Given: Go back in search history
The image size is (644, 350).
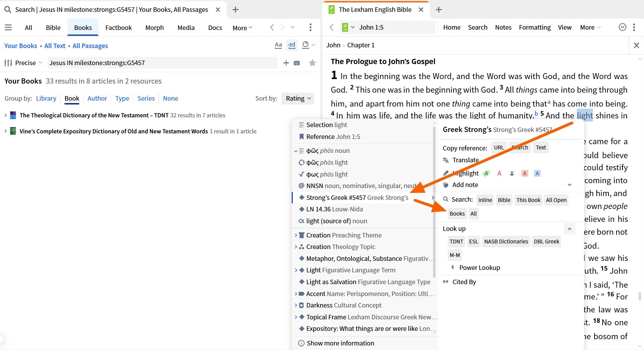Looking at the screenshot, I should pyautogui.click(x=272, y=28).
